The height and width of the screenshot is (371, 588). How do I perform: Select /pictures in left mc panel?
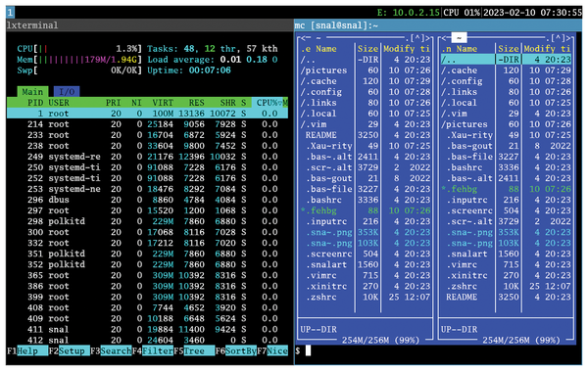(366, 70)
